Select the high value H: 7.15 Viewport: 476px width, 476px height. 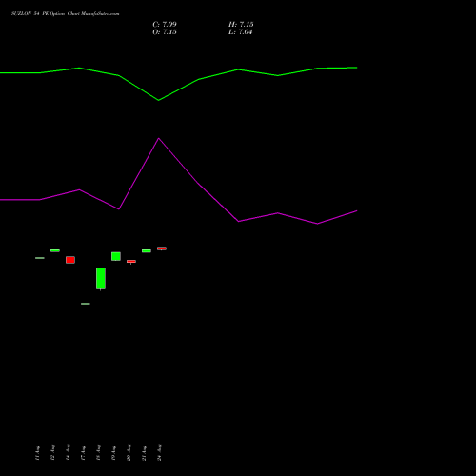pos(241,25)
